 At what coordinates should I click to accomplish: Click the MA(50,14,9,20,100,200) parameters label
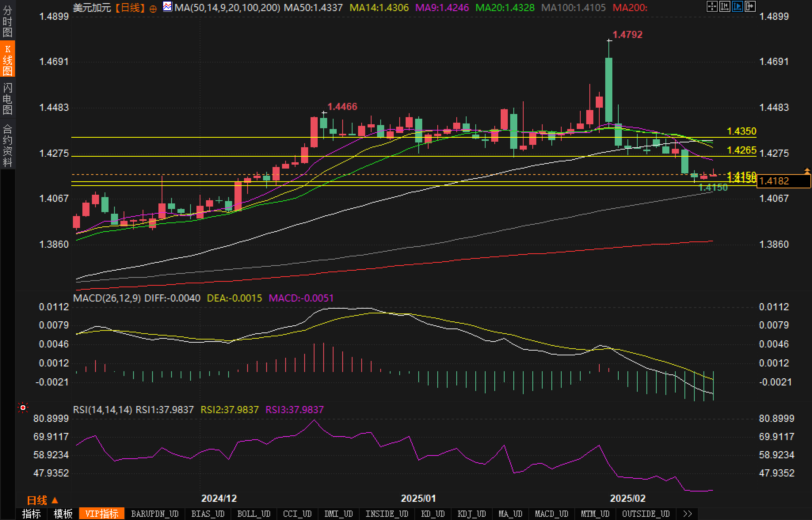coord(227,8)
